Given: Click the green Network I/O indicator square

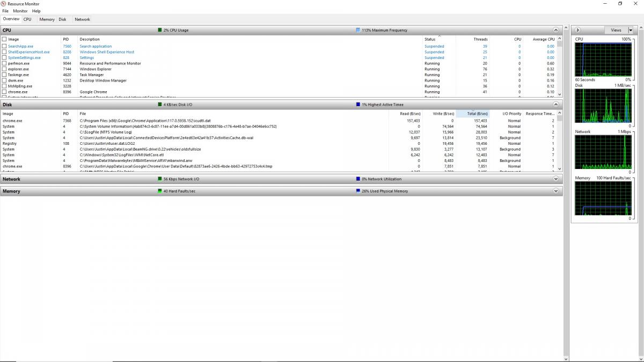Looking at the screenshot, I should pyautogui.click(x=160, y=179).
